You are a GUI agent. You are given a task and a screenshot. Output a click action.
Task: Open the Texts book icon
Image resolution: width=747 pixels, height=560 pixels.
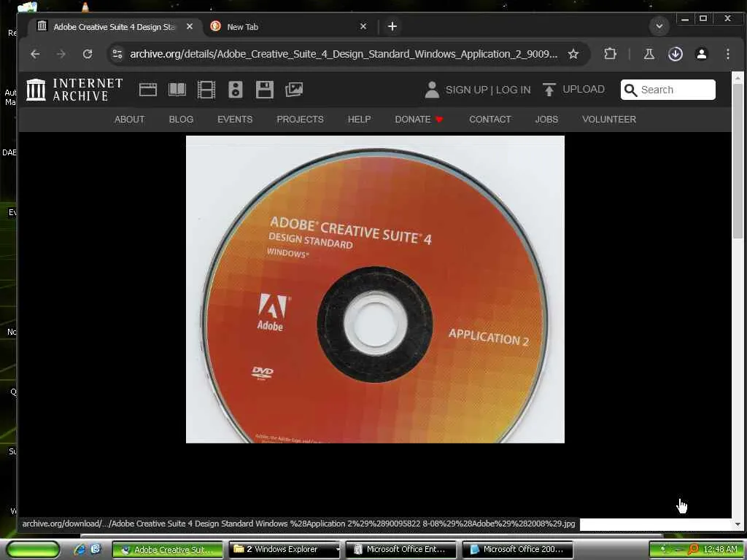tap(177, 90)
